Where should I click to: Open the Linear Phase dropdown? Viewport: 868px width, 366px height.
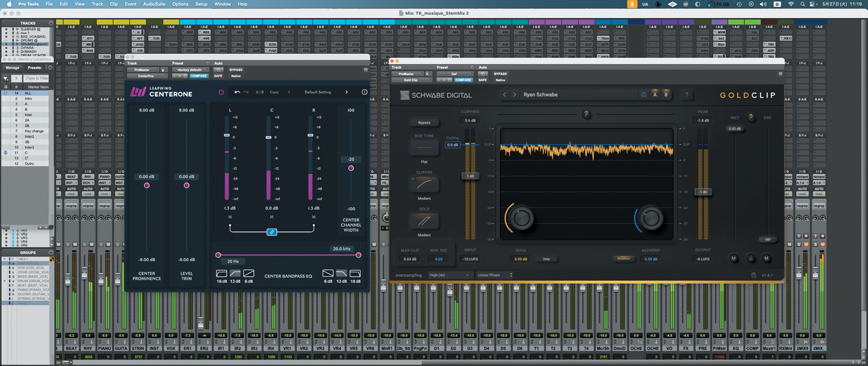(495, 275)
